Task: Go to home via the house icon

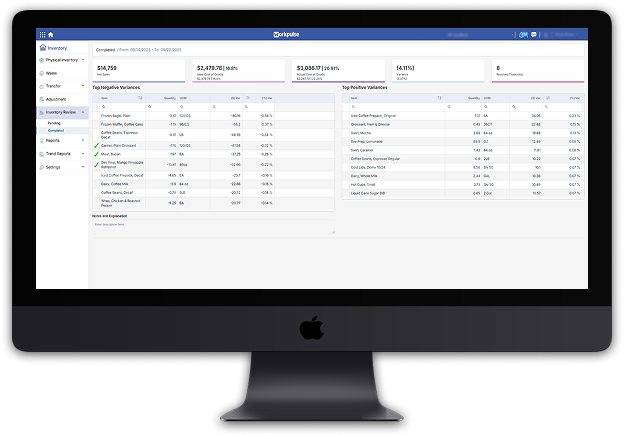Action: coord(51,35)
